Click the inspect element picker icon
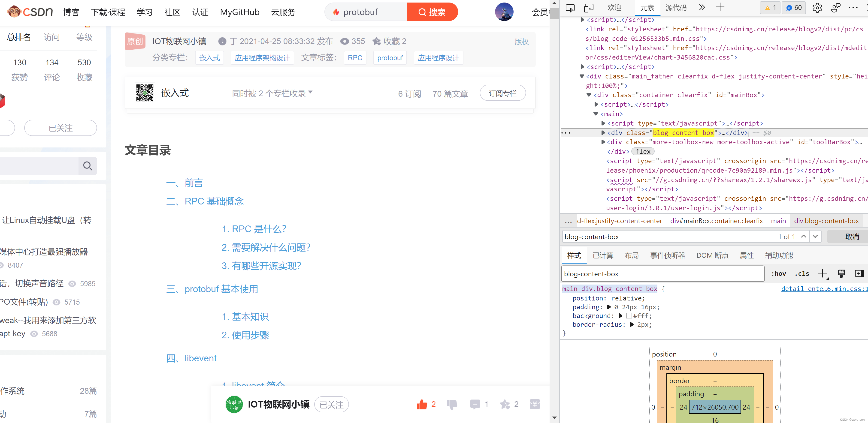The height and width of the screenshot is (423, 868). pyautogui.click(x=570, y=8)
